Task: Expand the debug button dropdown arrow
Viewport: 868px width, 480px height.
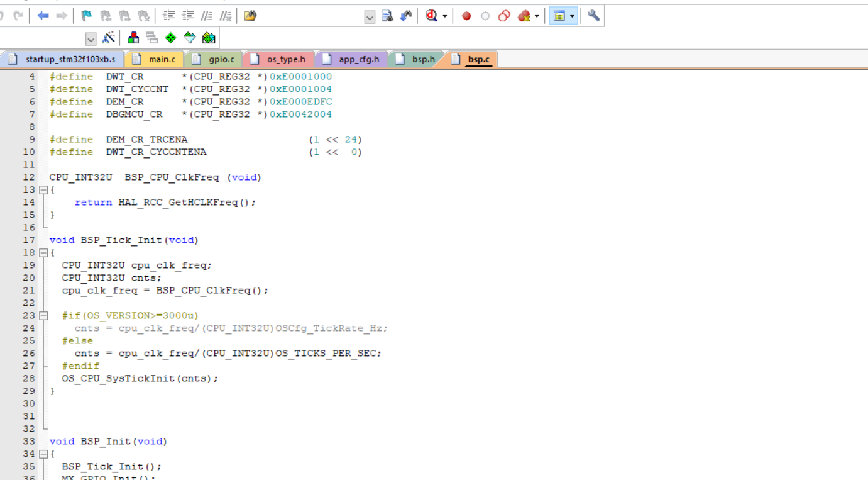Action: (x=444, y=16)
